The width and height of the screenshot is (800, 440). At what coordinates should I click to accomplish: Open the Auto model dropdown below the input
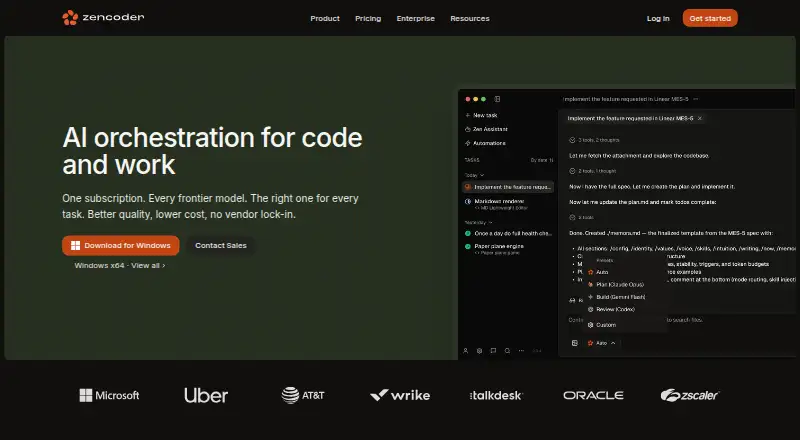[602, 343]
